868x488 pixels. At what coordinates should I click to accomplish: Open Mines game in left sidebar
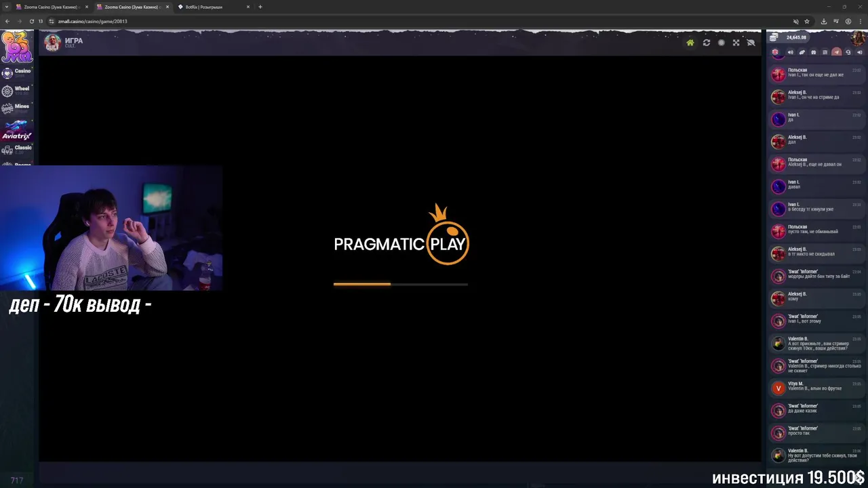point(16,108)
